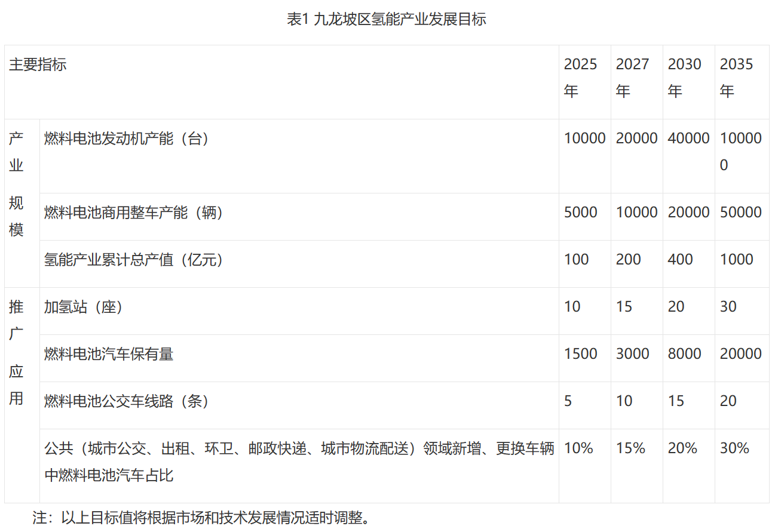Select the 50000 cell under 2035年
The height and width of the screenshot is (532, 775).
742,217
